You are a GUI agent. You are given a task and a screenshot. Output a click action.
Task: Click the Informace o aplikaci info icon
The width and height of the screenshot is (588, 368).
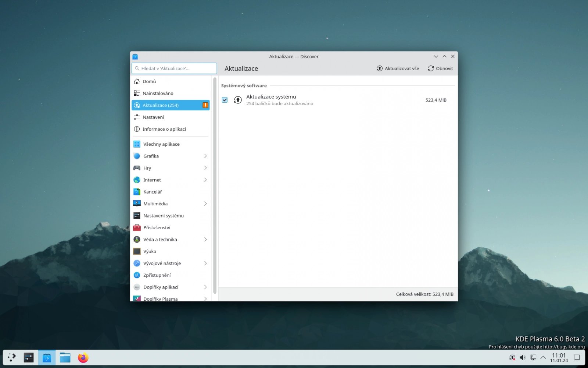pos(137,129)
